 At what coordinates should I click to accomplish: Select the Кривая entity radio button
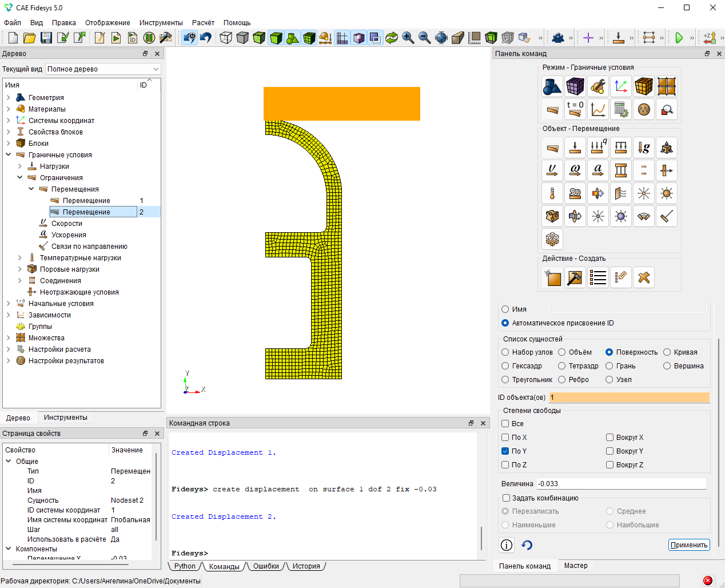click(667, 352)
